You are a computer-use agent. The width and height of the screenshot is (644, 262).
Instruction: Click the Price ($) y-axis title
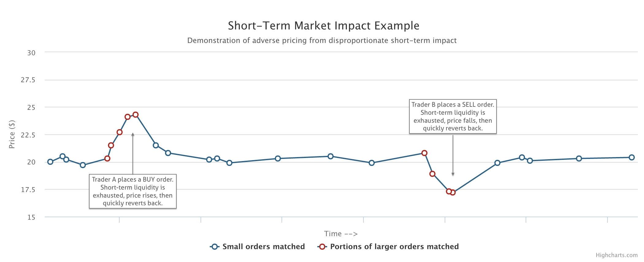tap(12, 134)
